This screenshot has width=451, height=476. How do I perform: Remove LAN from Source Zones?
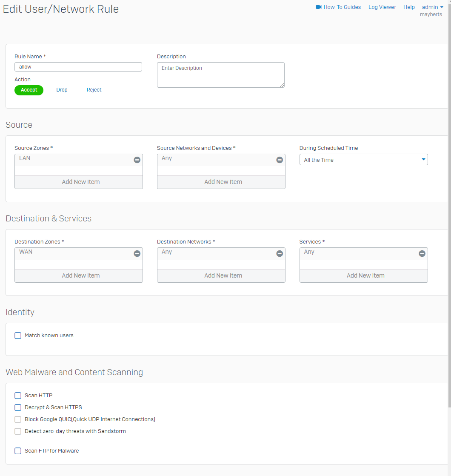(x=137, y=160)
